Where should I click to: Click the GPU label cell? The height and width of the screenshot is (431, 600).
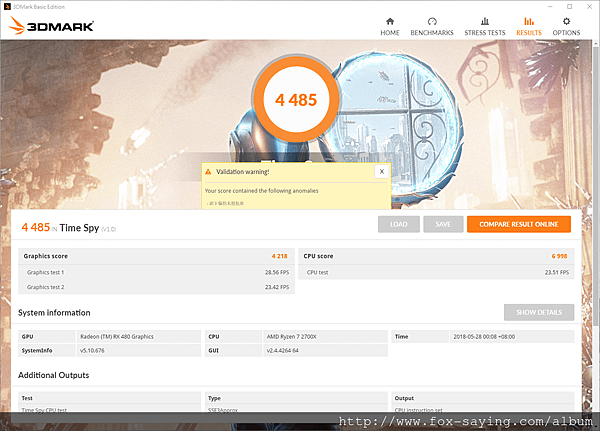coord(47,336)
